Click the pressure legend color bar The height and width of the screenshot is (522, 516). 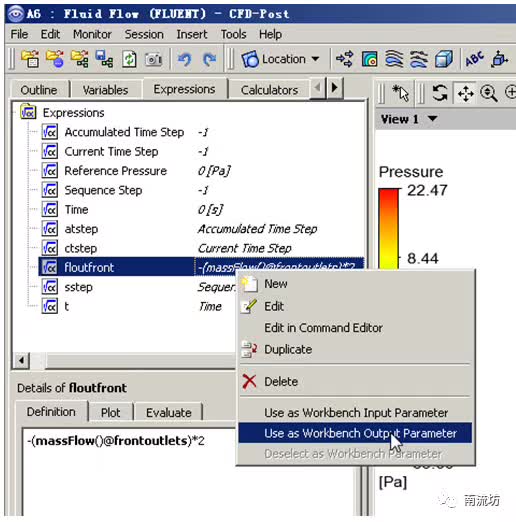coord(388,229)
